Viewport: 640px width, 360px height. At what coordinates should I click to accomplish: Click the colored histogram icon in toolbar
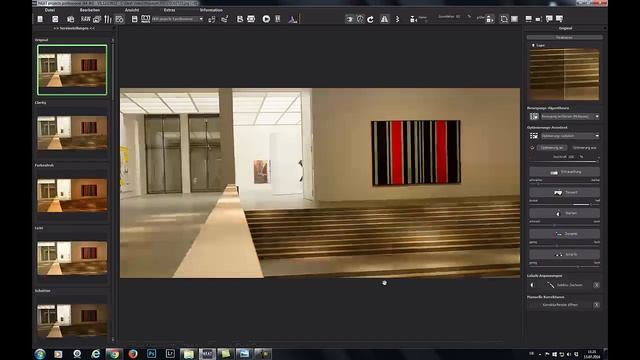[292, 19]
